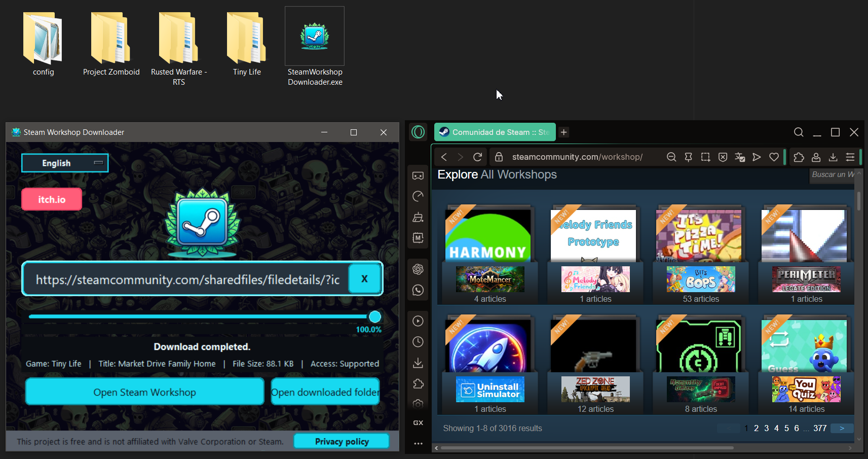Go to results page 2
The height and width of the screenshot is (459, 868).
[x=756, y=429]
